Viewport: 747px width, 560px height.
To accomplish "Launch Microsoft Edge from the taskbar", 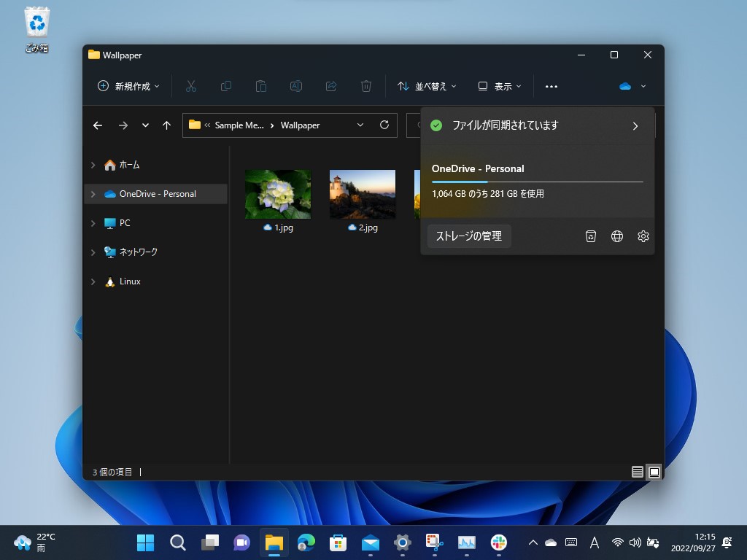I will coord(306,542).
